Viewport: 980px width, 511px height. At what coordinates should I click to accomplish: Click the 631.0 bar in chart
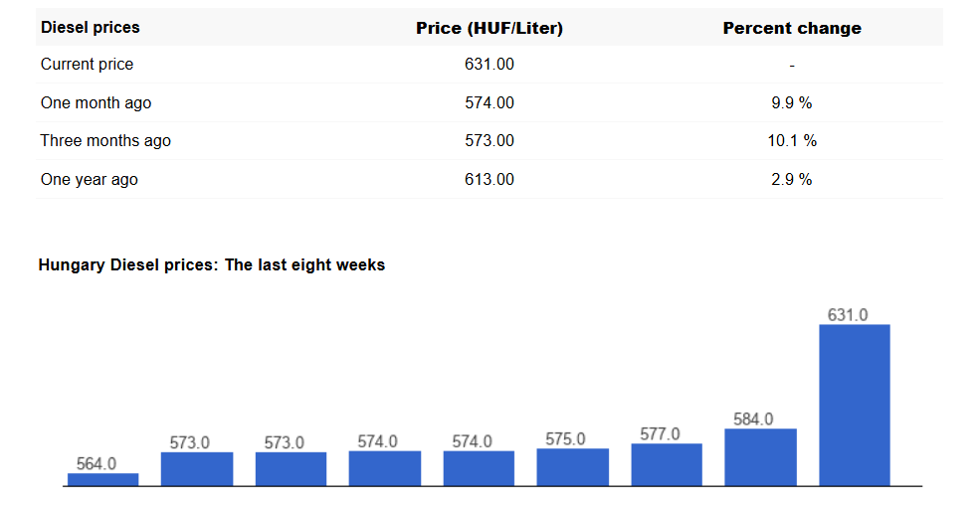point(855,405)
